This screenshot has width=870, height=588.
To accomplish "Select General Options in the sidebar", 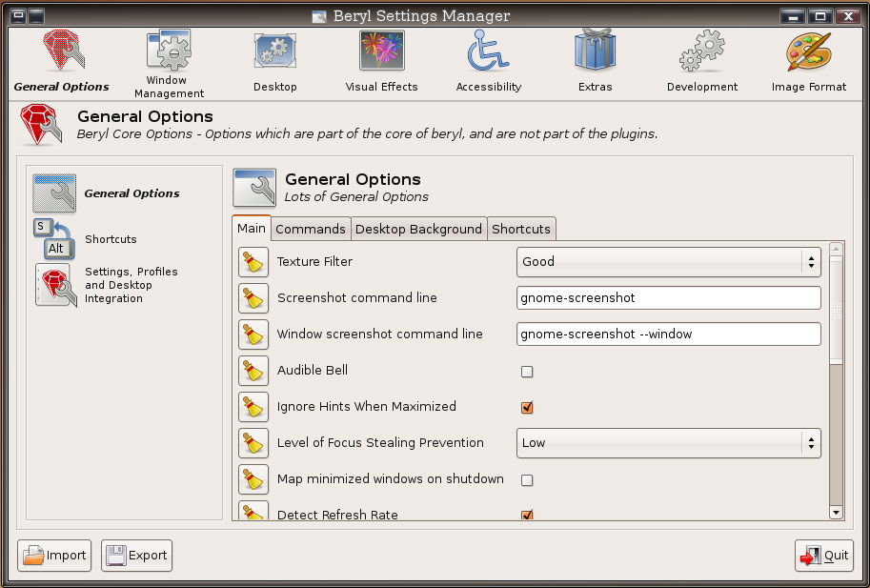I will point(106,193).
